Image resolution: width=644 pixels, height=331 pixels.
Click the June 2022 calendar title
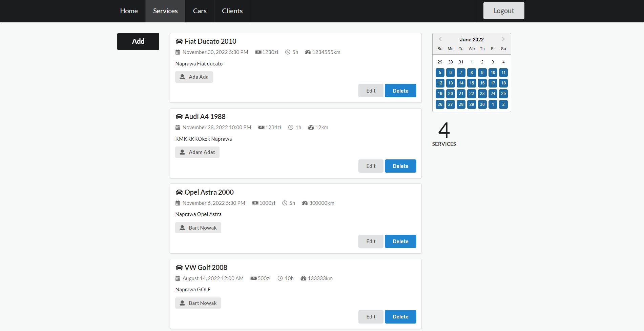(x=472, y=40)
